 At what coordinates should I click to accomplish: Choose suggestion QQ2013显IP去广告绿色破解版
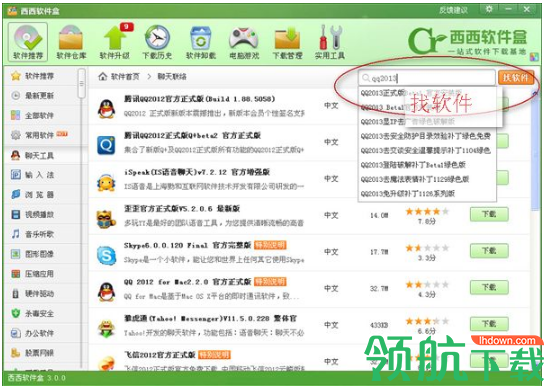[426, 121]
